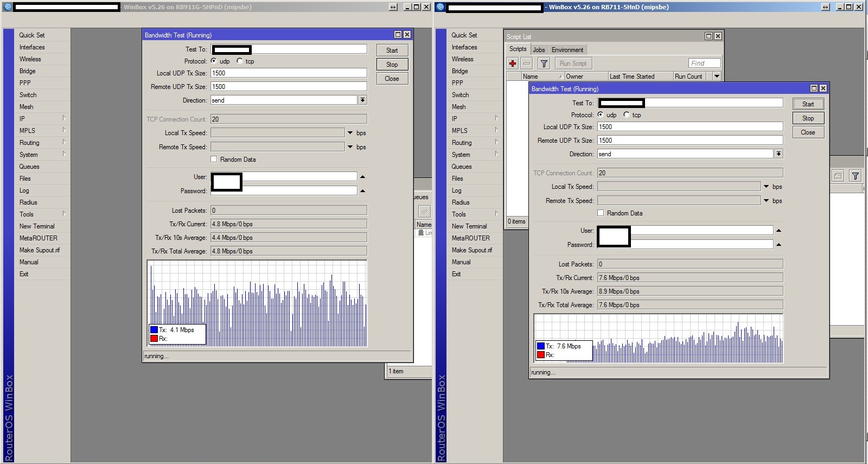Stop the left Bandwidth Test
This screenshot has width=868, height=464.
click(392, 65)
